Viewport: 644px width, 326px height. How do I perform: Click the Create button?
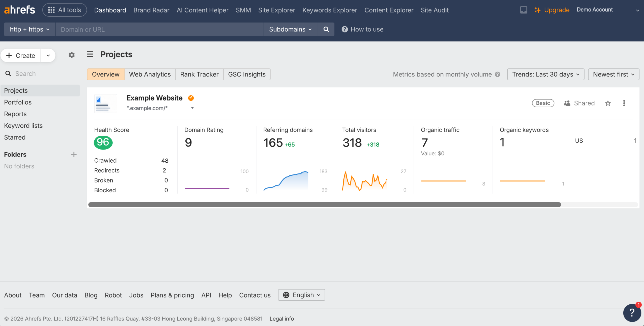pos(21,56)
